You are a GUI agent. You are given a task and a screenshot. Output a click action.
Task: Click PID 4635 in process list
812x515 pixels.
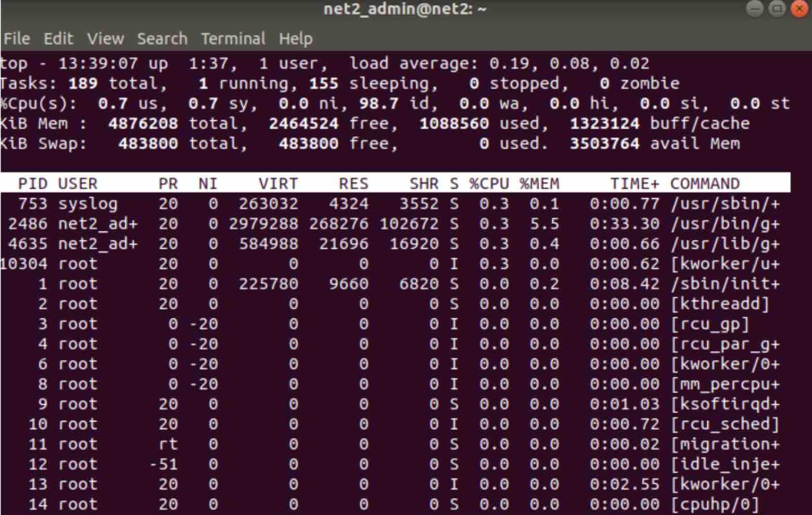28,244
